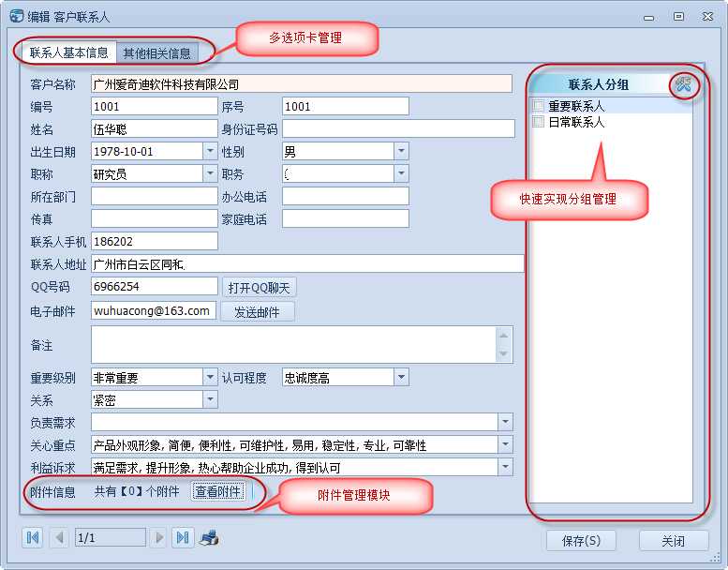Go to previous record arrow
This screenshot has width=728, height=570.
click(x=59, y=537)
